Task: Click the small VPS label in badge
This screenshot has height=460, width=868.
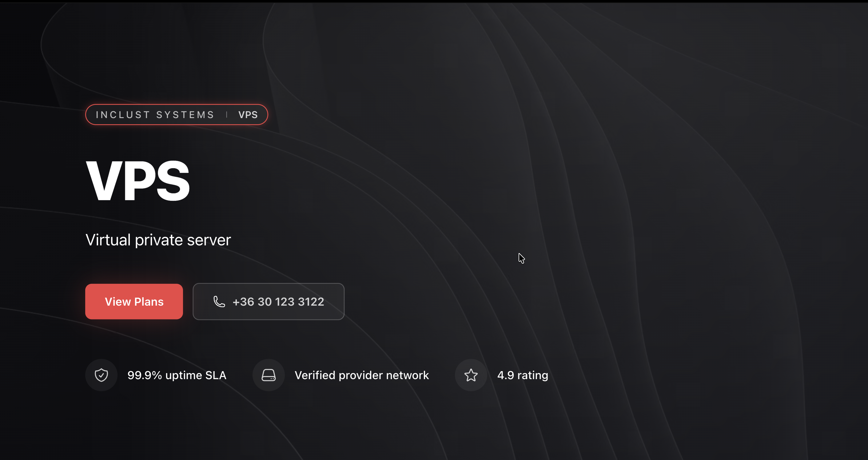Action: [248, 115]
